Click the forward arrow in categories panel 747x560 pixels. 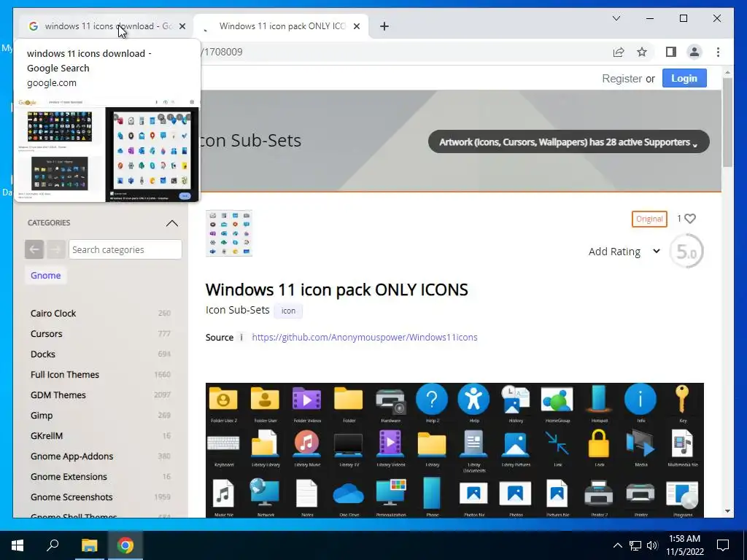pos(55,249)
